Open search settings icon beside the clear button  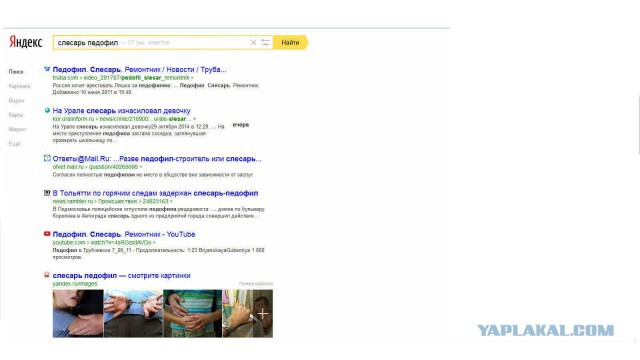(x=266, y=42)
